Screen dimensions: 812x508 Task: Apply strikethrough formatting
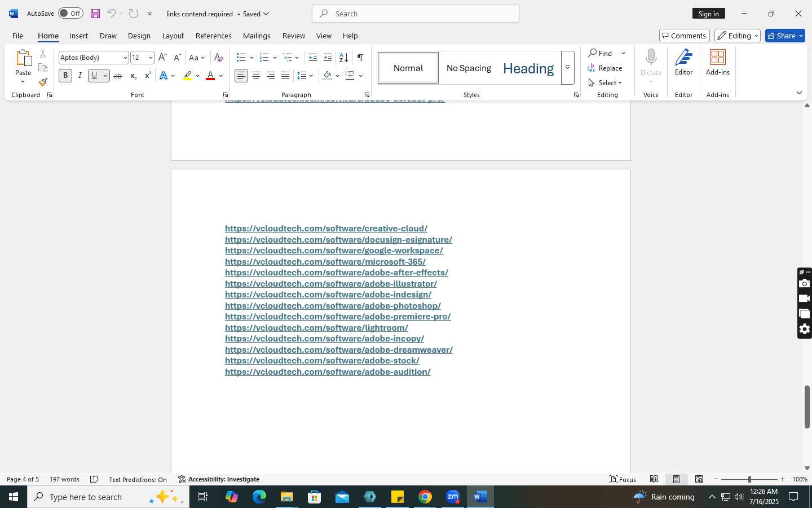(118, 76)
